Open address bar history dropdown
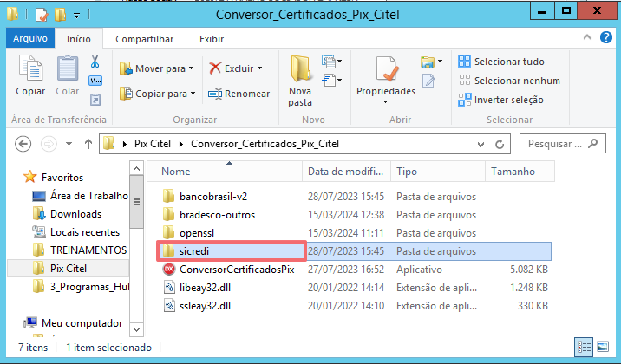Viewport: 621px width, 364px height. pos(480,144)
